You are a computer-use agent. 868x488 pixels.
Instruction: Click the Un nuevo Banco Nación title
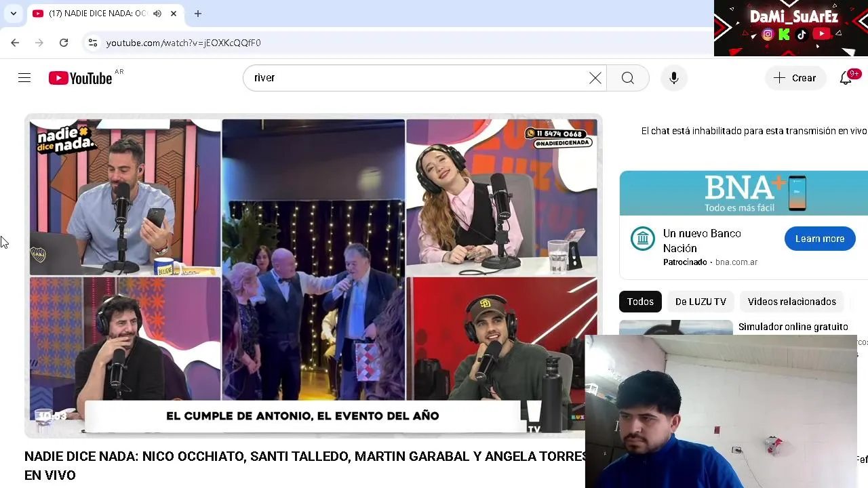click(702, 241)
